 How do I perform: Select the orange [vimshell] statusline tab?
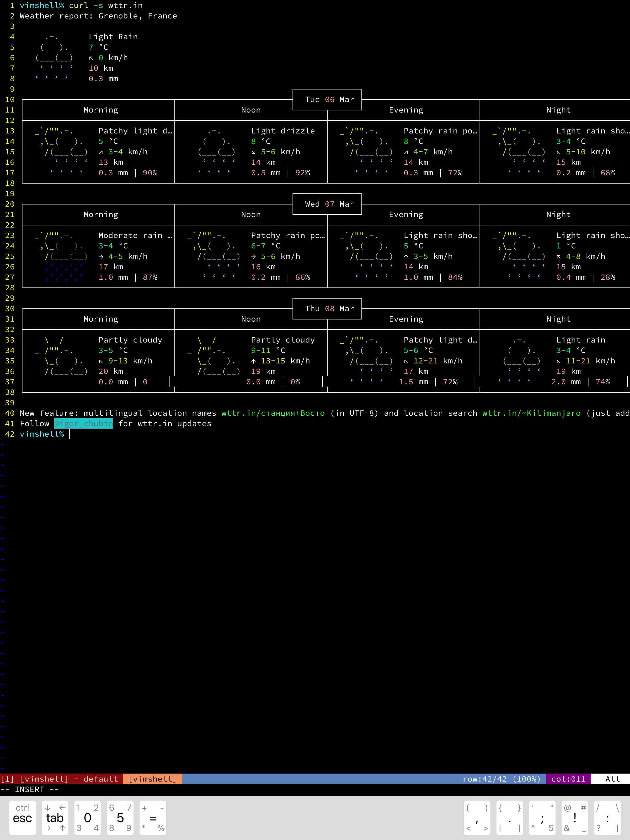pos(152,779)
